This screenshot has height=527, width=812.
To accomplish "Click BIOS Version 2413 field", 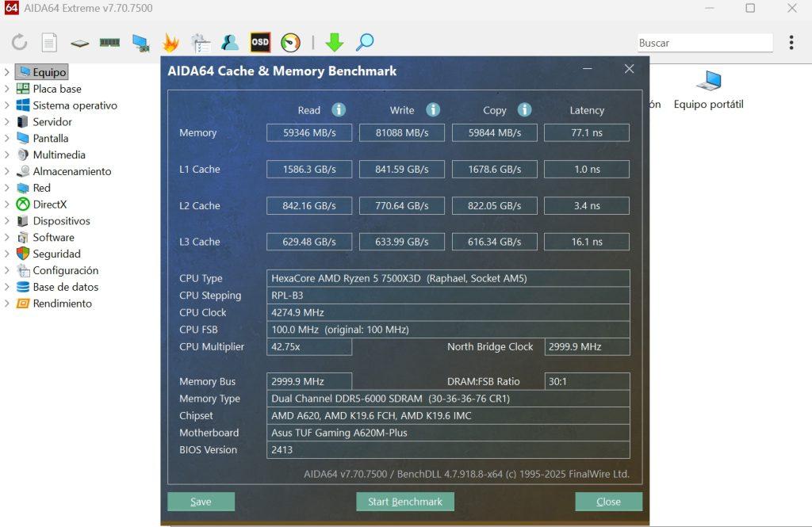I will (x=449, y=450).
